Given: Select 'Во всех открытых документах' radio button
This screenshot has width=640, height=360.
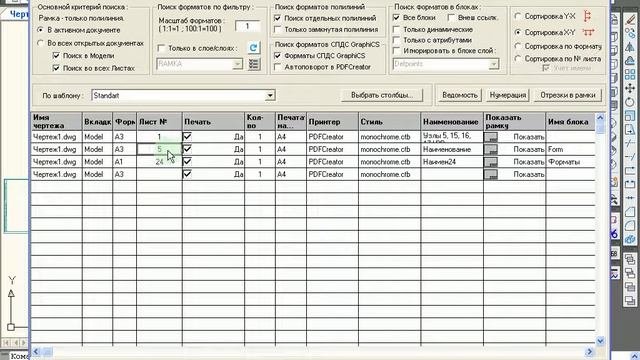Looking at the screenshot, I should [40, 43].
